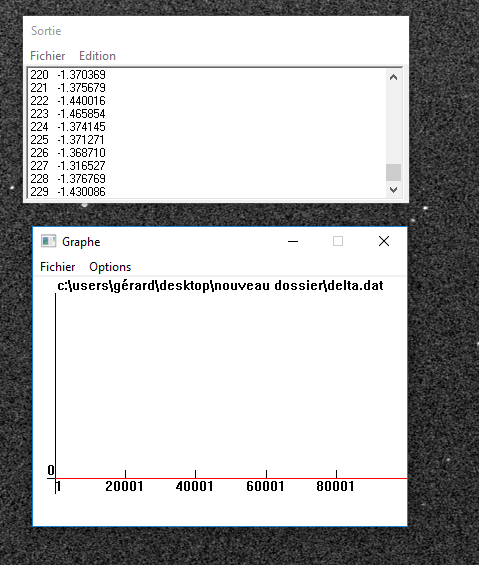The height and width of the screenshot is (565, 479).
Task: Click the Sortie scrollbar thumb
Action: tap(394, 173)
